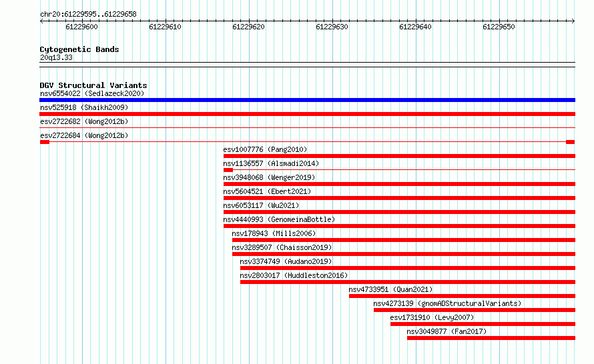Select the red bar under nsv178943
This screenshot has width=594, height=364.
pos(404,240)
